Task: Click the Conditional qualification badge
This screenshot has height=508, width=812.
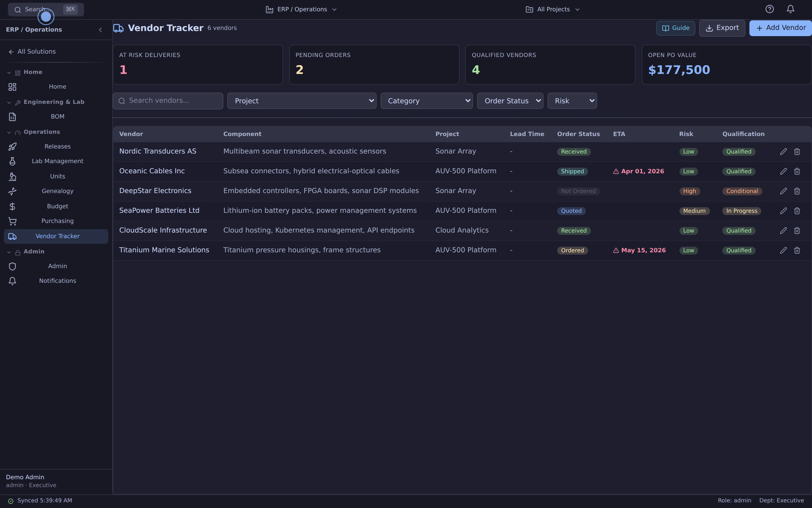Action: [x=742, y=191]
